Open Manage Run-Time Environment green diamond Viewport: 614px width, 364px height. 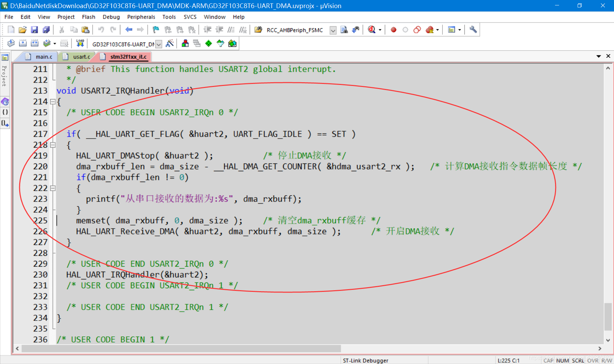click(x=209, y=43)
